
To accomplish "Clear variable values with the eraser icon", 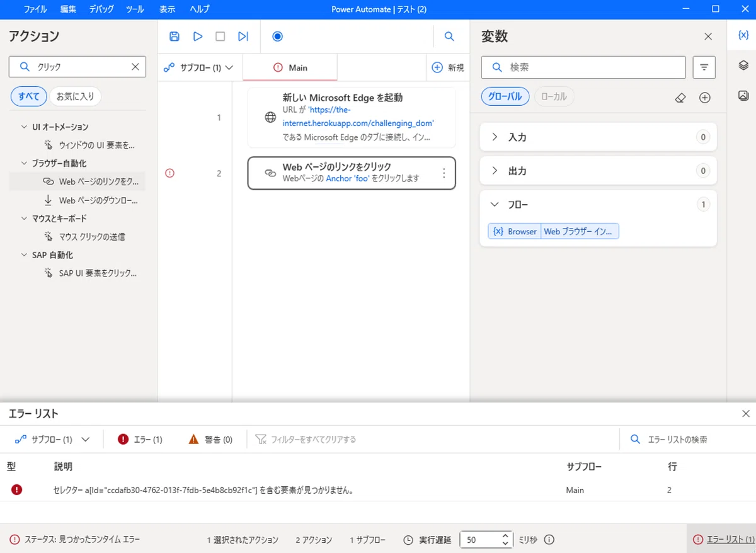I will [680, 98].
